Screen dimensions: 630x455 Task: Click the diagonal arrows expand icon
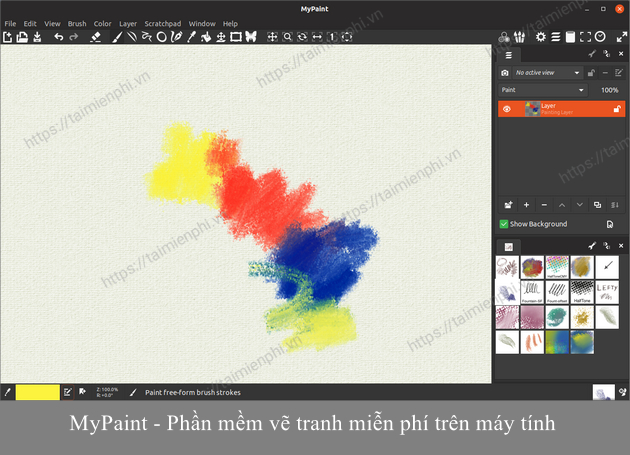tap(622, 37)
